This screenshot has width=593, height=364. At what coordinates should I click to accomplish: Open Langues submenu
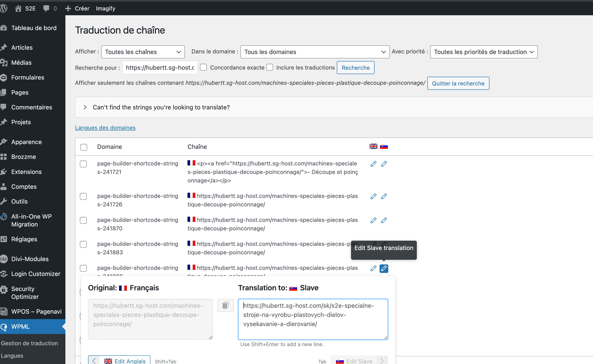(x=12, y=355)
